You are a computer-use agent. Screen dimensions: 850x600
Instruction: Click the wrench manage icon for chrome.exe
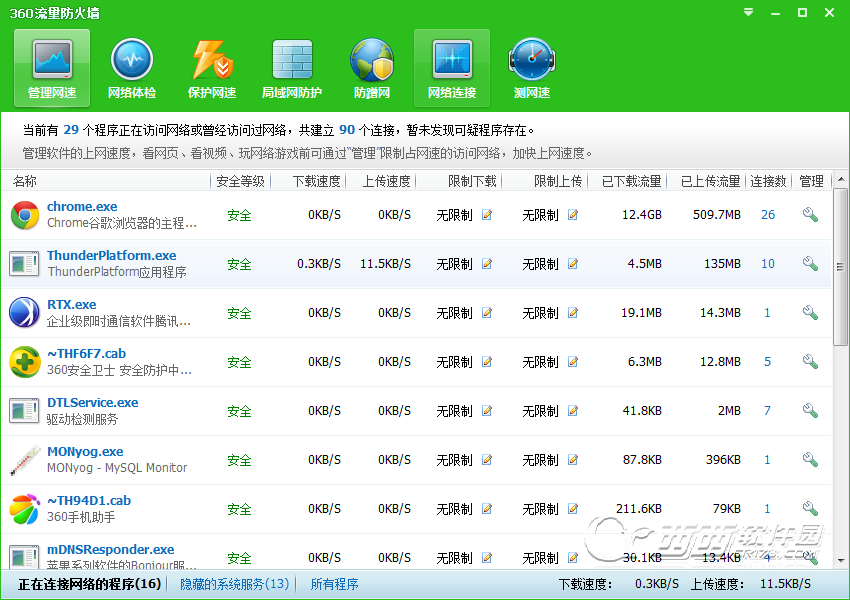810,215
